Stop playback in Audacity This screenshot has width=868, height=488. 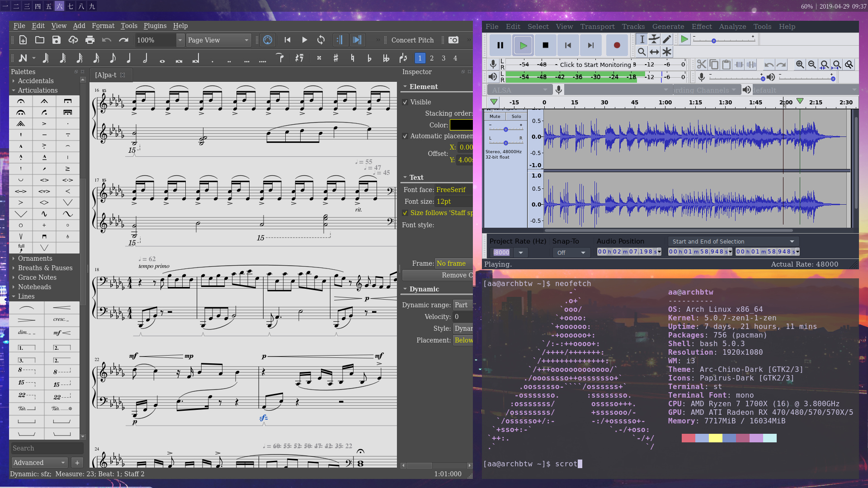(x=546, y=45)
